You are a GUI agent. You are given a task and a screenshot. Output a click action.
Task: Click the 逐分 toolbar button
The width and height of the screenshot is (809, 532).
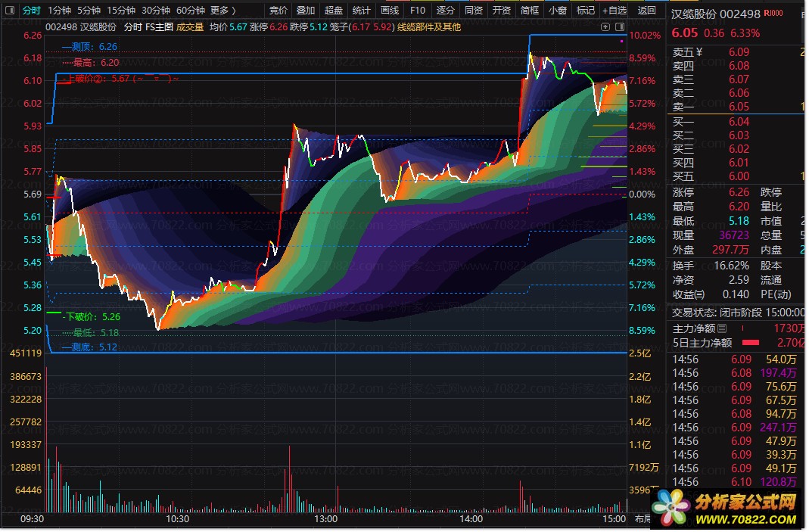(x=445, y=11)
